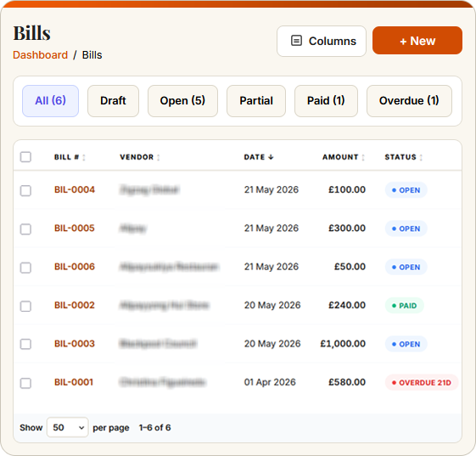476x456 pixels.
Task: Click the OPEN status badge for BIL-0004
Action: tap(406, 190)
